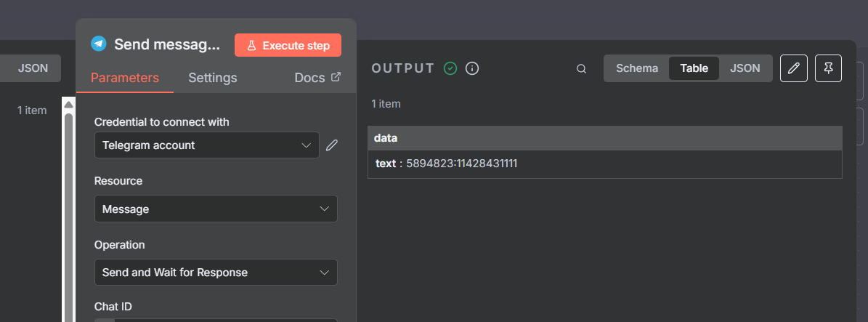Click the Telegram node icon
This screenshot has width=868, height=322.
click(99, 44)
